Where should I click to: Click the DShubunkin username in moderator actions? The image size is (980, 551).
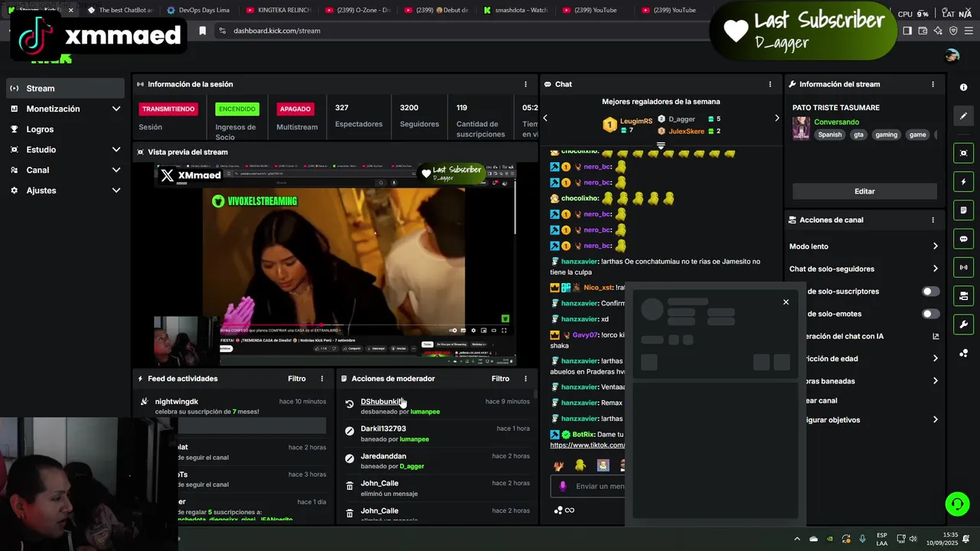click(381, 402)
